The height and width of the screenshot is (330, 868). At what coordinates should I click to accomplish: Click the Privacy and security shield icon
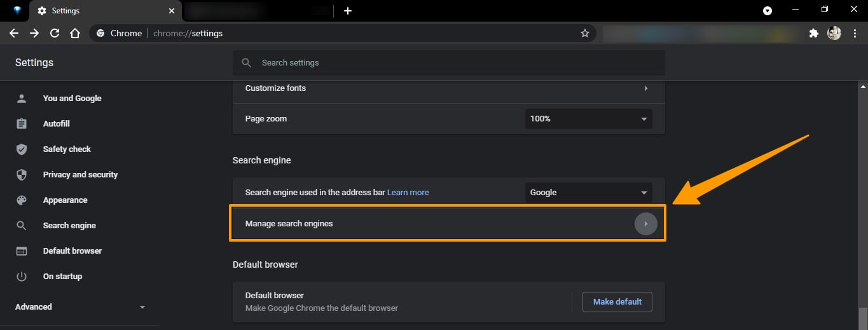[x=22, y=174]
